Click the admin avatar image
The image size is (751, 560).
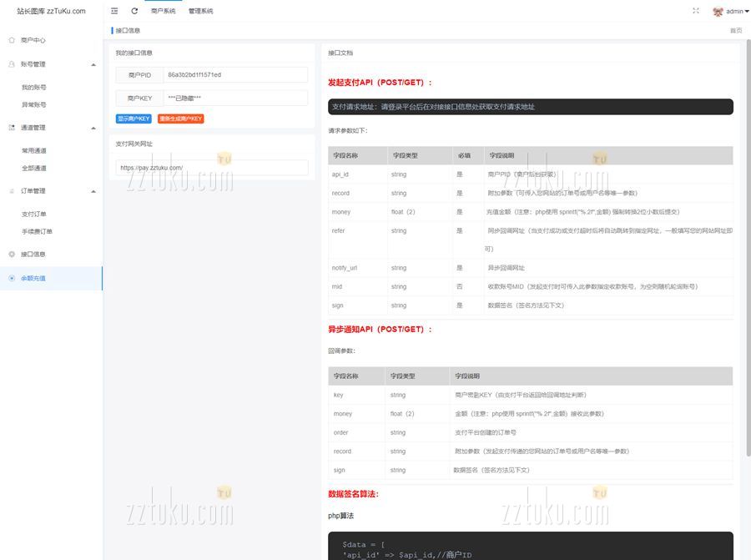pyautogui.click(x=718, y=12)
